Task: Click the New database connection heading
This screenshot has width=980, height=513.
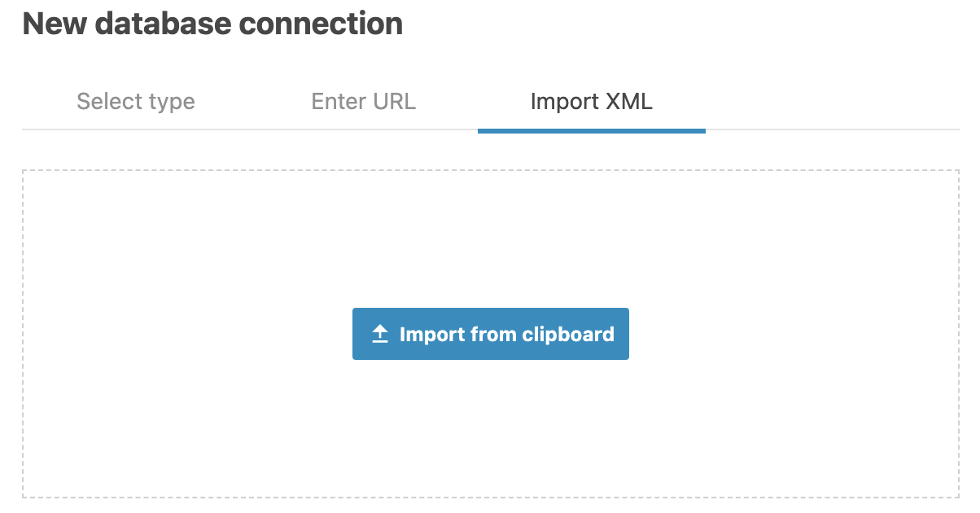Action: tap(213, 24)
